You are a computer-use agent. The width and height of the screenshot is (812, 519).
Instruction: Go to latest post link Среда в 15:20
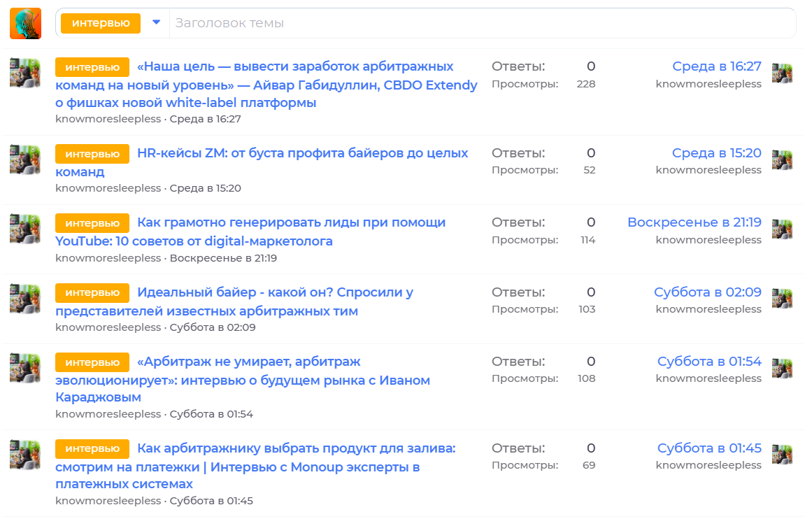[717, 152]
